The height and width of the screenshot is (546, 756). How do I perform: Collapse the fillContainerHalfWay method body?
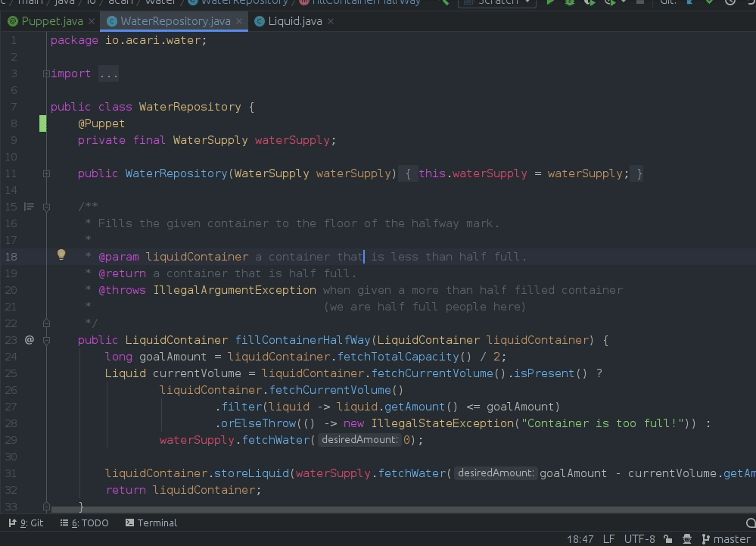coord(45,339)
